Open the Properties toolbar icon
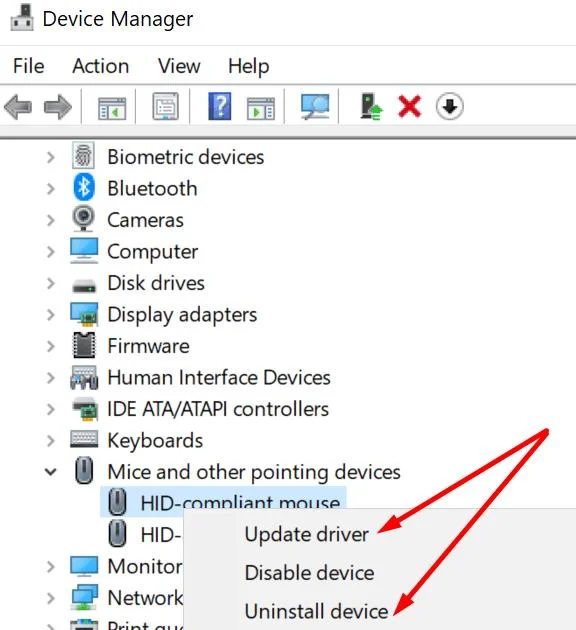576x630 pixels. click(165, 106)
